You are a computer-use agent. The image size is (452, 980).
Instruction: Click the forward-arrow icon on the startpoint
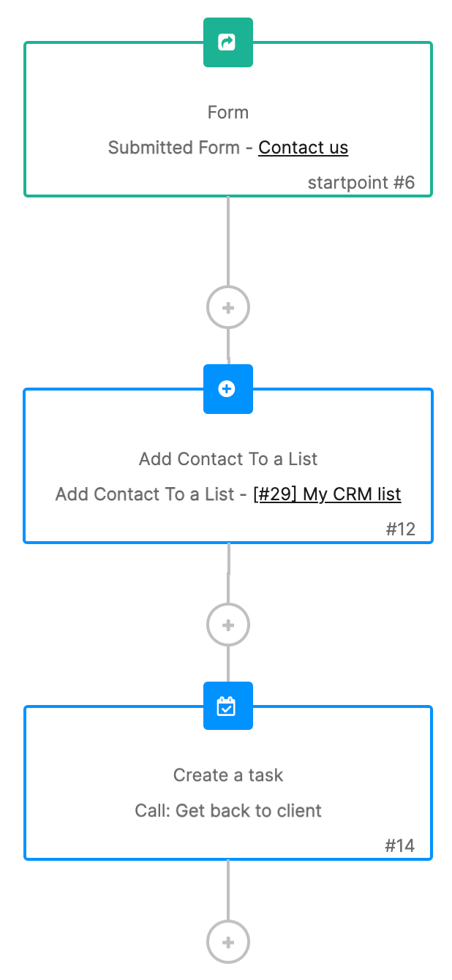[x=227, y=42]
